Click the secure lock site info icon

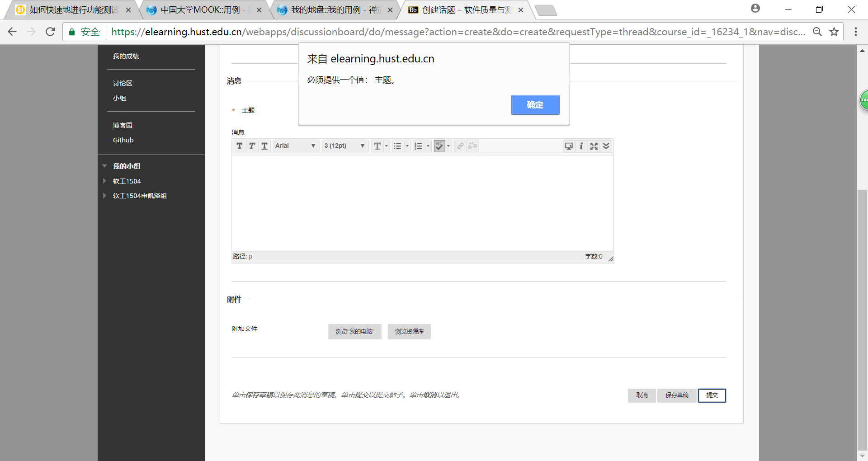pos(72,32)
